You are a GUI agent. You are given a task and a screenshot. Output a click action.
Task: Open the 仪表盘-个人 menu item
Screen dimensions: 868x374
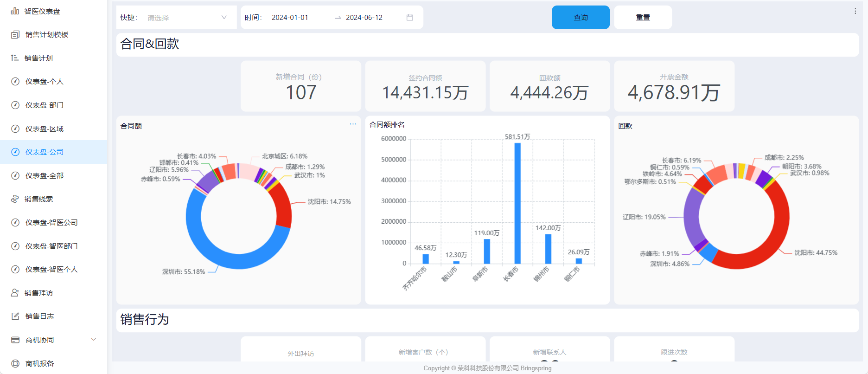(x=44, y=82)
